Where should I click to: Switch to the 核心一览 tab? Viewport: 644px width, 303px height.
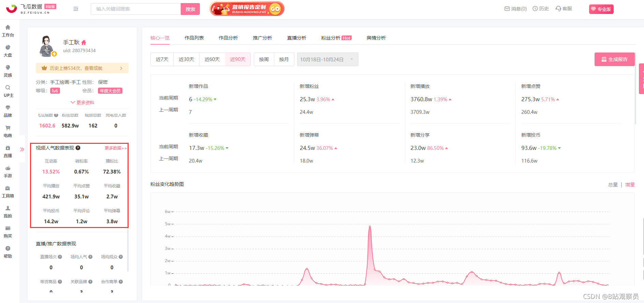160,38
